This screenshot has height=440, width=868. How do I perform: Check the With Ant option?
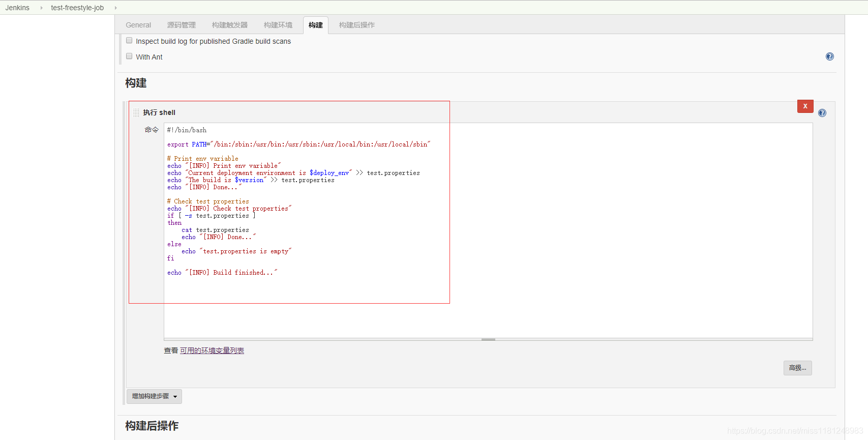(x=129, y=56)
